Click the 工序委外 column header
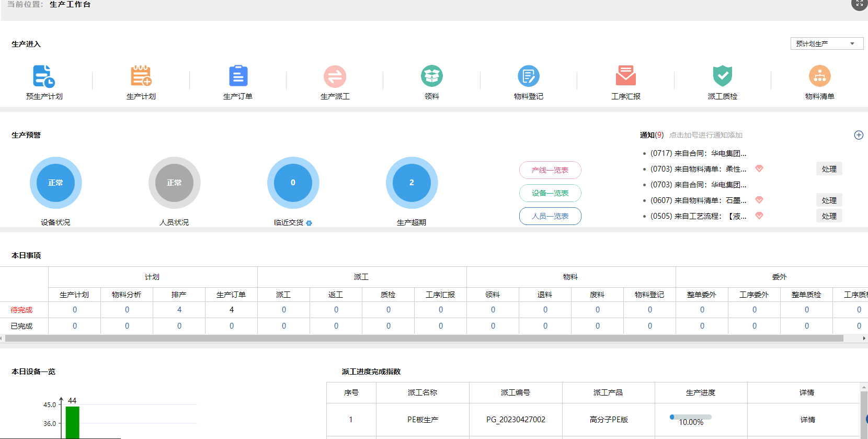This screenshot has height=439, width=868. pyautogui.click(x=754, y=295)
